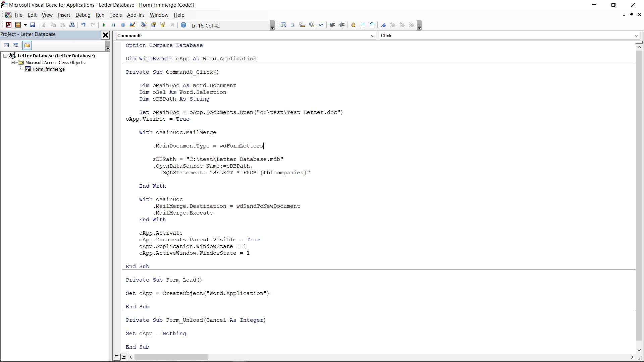Screen dimensions: 644x362
Task: Open the Properties Window icon
Action: click(x=153, y=25)
